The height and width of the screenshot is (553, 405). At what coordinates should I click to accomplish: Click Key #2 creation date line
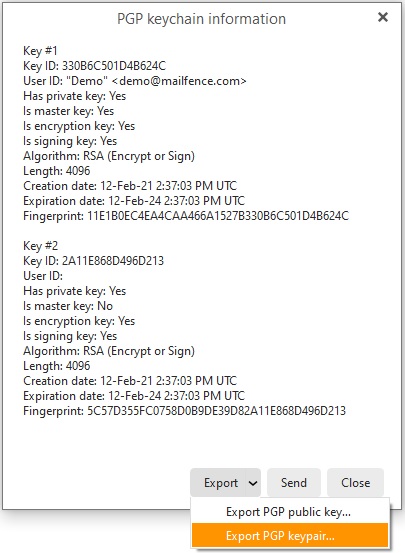click(130, 381)
